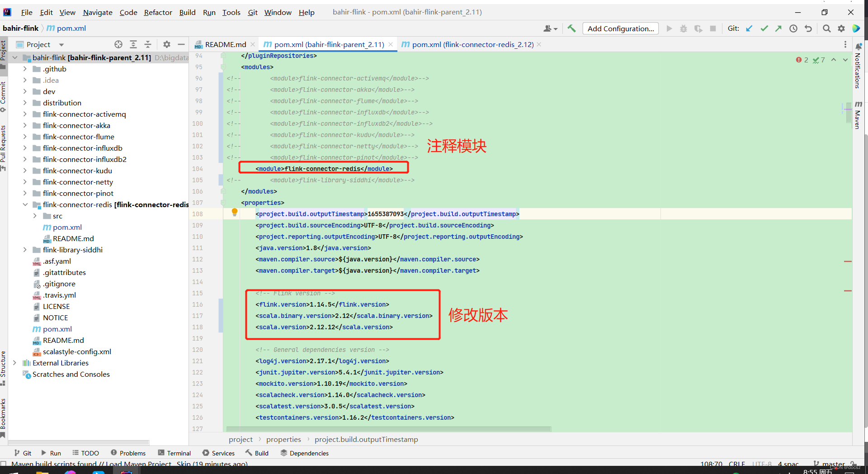
Task: Click the user account icon in toolbar
Action: tap(550, 28)
